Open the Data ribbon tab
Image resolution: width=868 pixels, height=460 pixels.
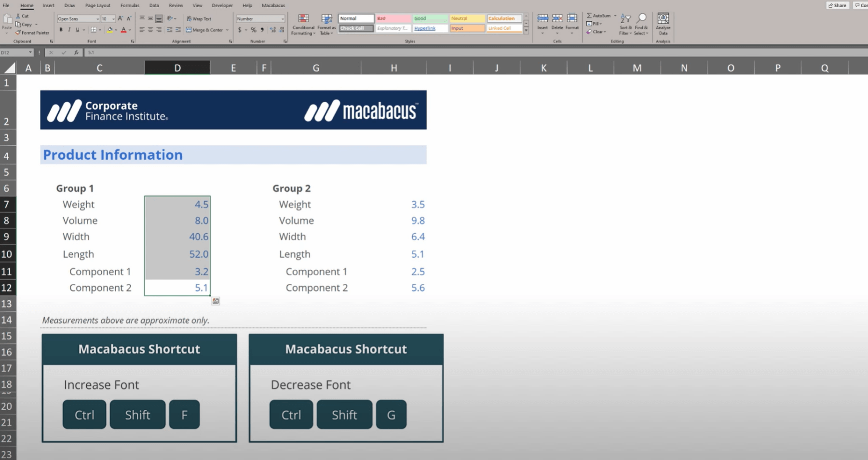click(x=154, y=5)
